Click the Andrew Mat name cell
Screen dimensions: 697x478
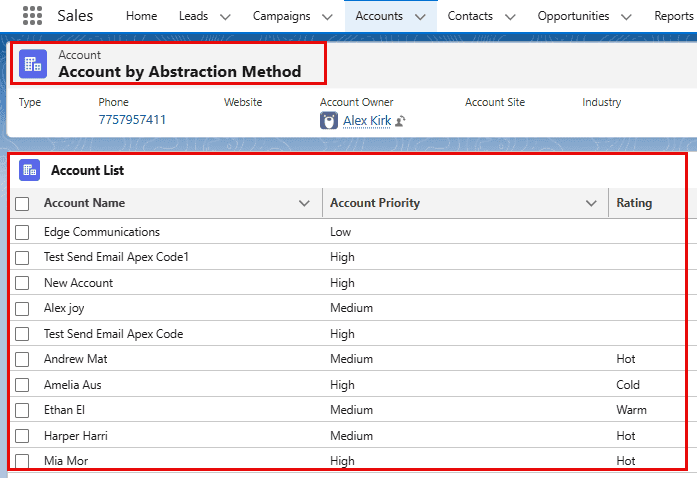pyautogui.click(x=76, y=359)
